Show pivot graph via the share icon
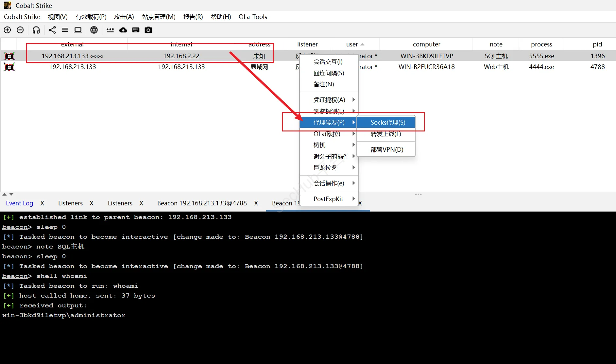The image size is (616, 364). [52, 30]
